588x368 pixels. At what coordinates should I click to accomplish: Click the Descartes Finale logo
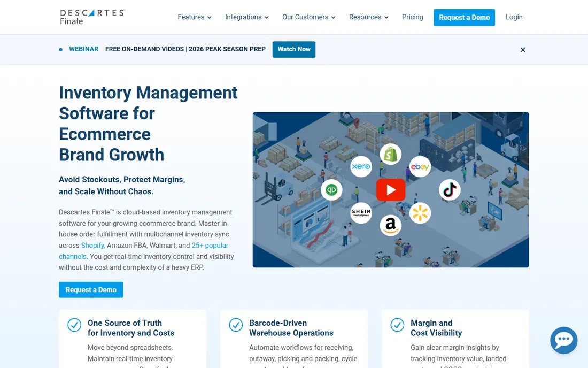click(x=92, y=17)
